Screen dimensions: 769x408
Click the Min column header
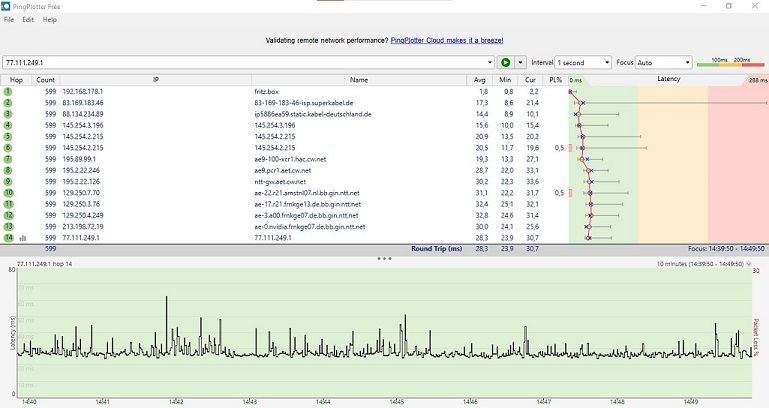pyautogui.click(x=505, y=79)
